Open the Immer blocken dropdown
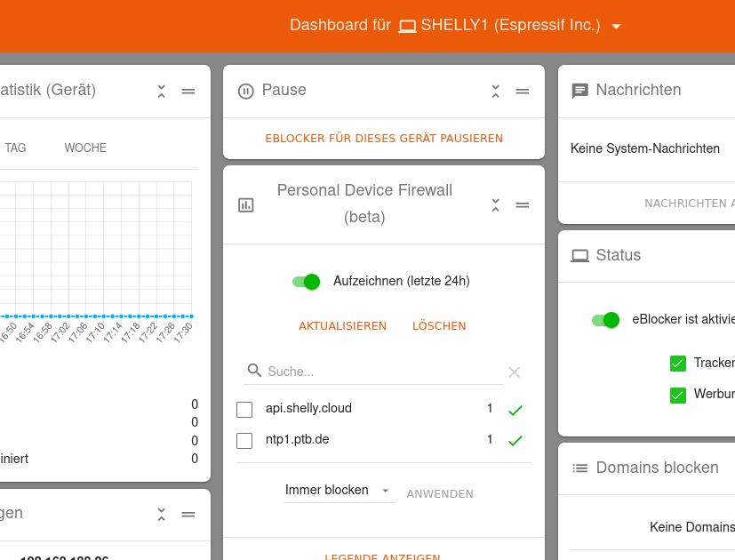Screen dimensions: 735x560 tap(339, 491)
